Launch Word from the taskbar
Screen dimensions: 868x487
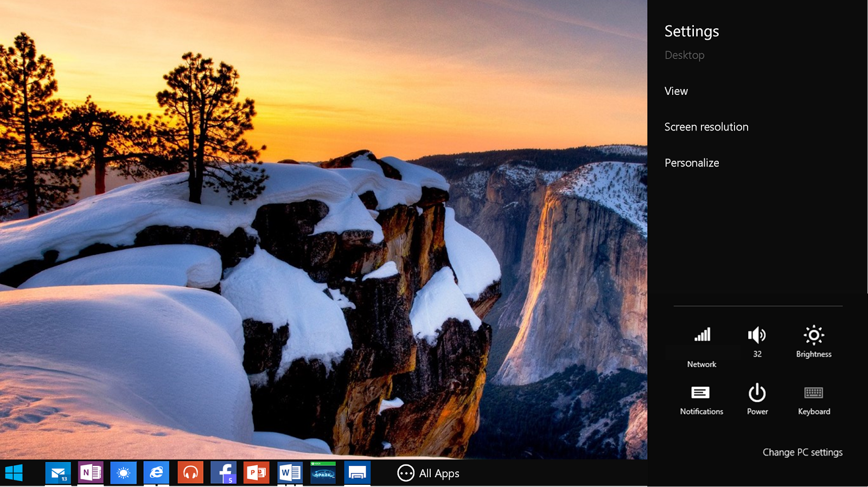(x=290, y=473)
